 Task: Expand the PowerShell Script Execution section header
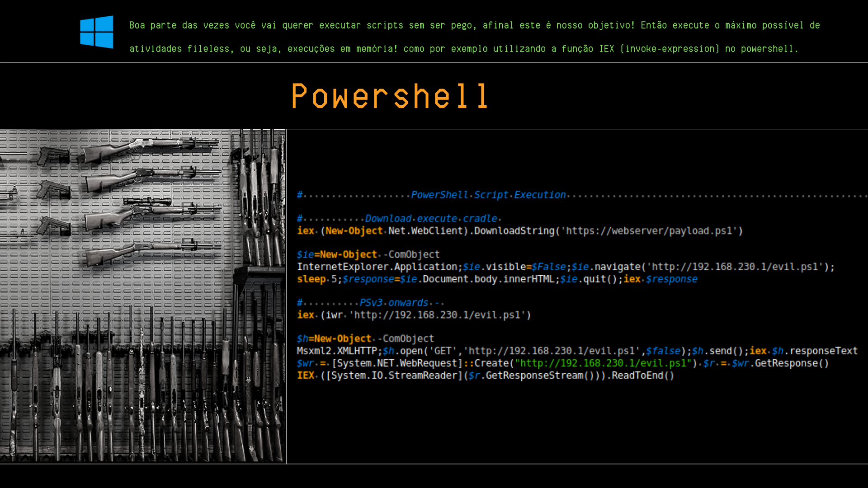click(x=488, y=194)
